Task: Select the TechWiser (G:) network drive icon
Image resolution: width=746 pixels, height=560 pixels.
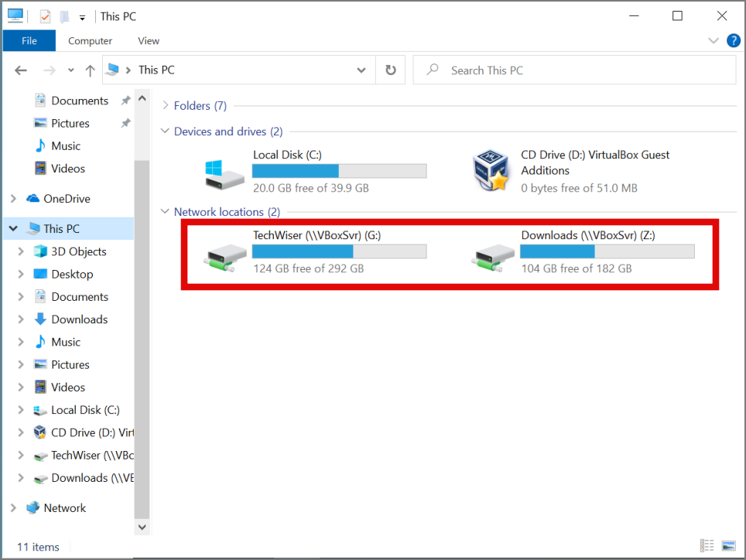Action: [x=224, y=258]
